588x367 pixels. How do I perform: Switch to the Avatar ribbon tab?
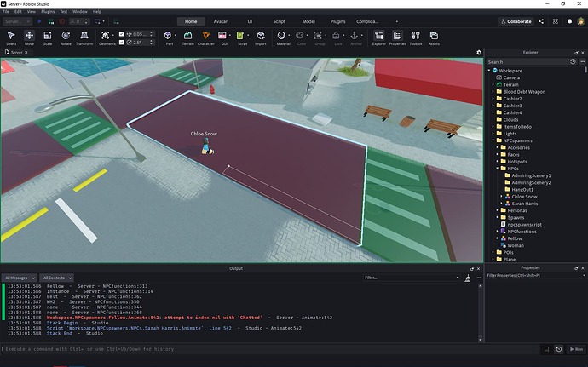tap(221, 21)
